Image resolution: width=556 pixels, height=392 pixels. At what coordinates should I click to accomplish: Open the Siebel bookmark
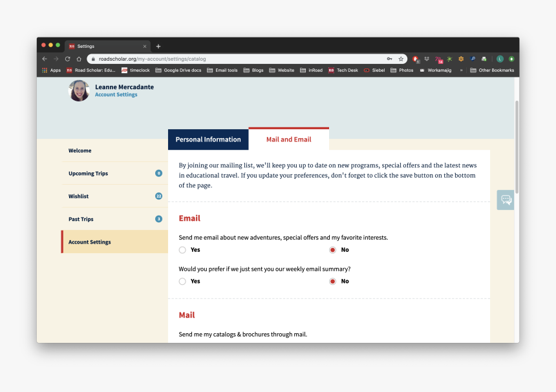374,70
